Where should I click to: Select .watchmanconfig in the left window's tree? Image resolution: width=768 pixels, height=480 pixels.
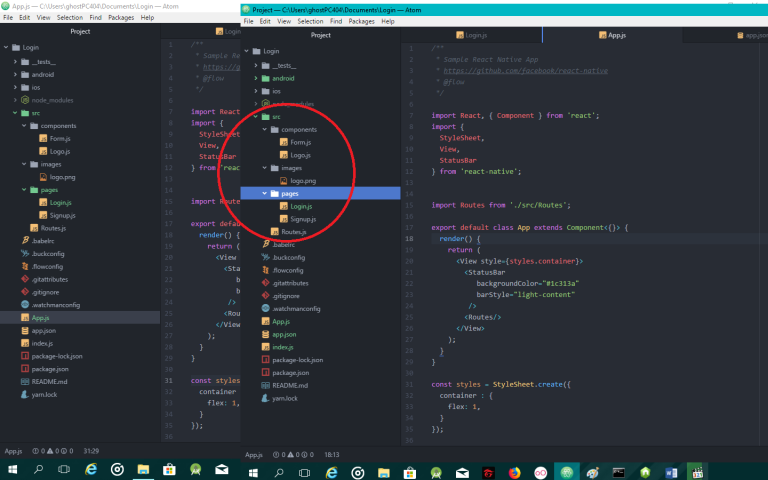click(55, 304)
